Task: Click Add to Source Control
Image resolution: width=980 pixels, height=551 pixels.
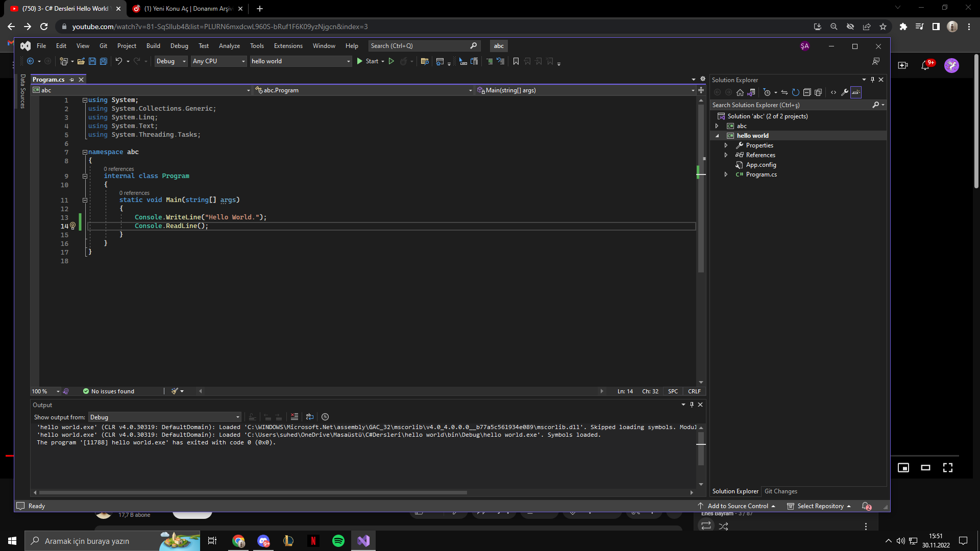Action: pos(738,506)
